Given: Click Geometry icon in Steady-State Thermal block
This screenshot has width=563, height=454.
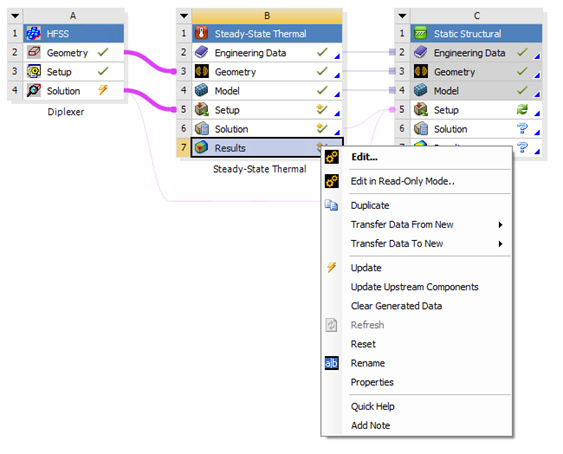Looking at the screenshot, I should (201, 71).
